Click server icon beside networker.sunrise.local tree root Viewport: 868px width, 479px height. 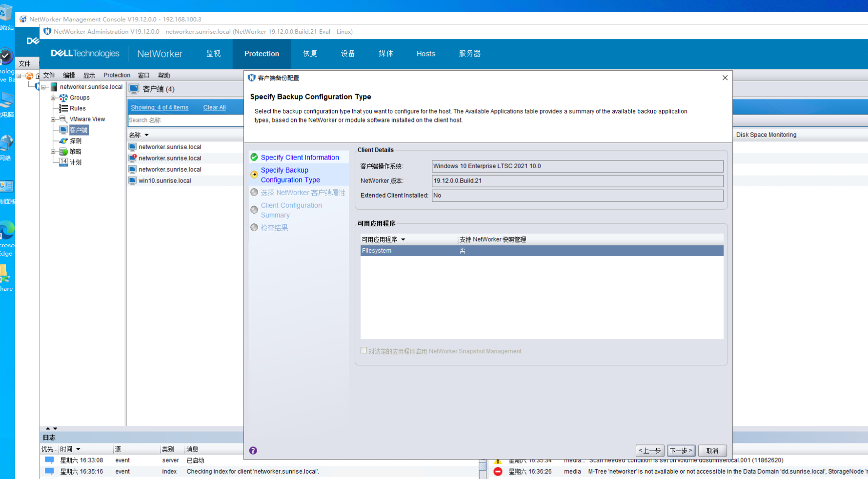point(54,87)
